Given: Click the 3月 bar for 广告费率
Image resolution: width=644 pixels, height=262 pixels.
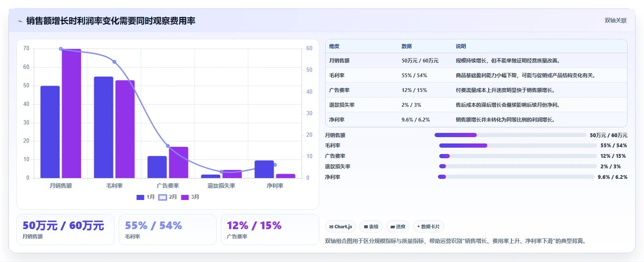Looking at the screenshot, I should (x=179, y=162).
